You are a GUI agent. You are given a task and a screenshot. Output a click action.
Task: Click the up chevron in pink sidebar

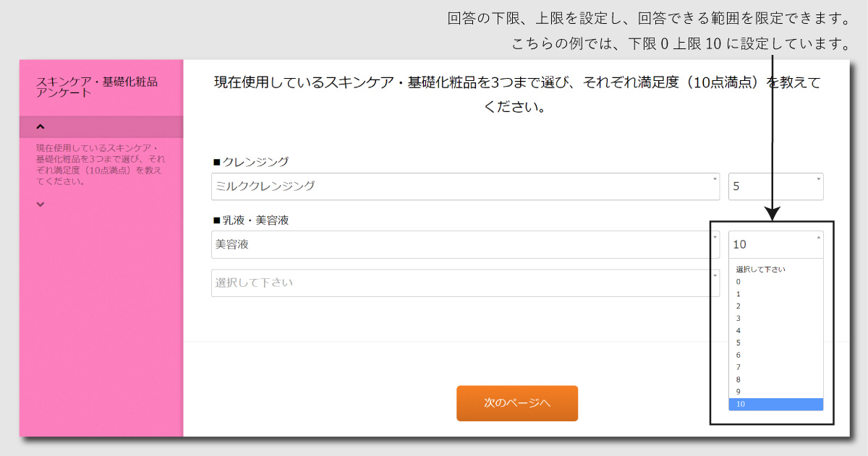(41, 127)
